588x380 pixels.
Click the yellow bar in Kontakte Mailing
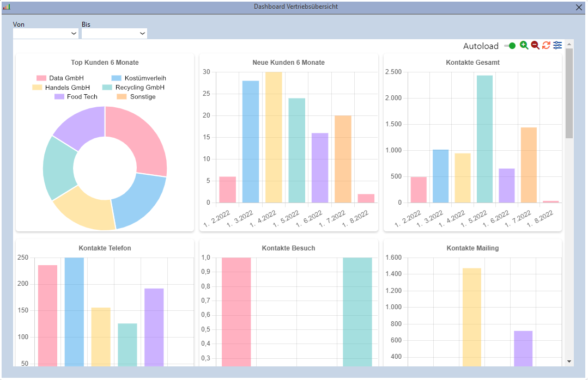(472, 316)
